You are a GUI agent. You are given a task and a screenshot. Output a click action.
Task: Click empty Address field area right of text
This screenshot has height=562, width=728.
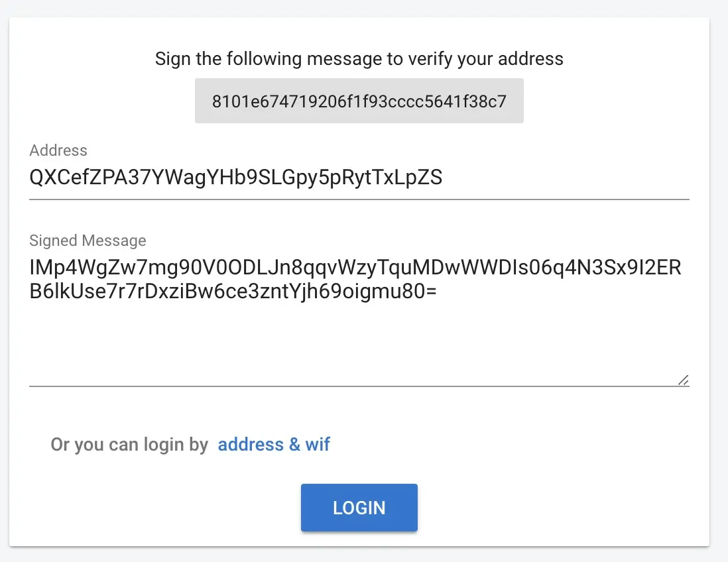[566, 178]
